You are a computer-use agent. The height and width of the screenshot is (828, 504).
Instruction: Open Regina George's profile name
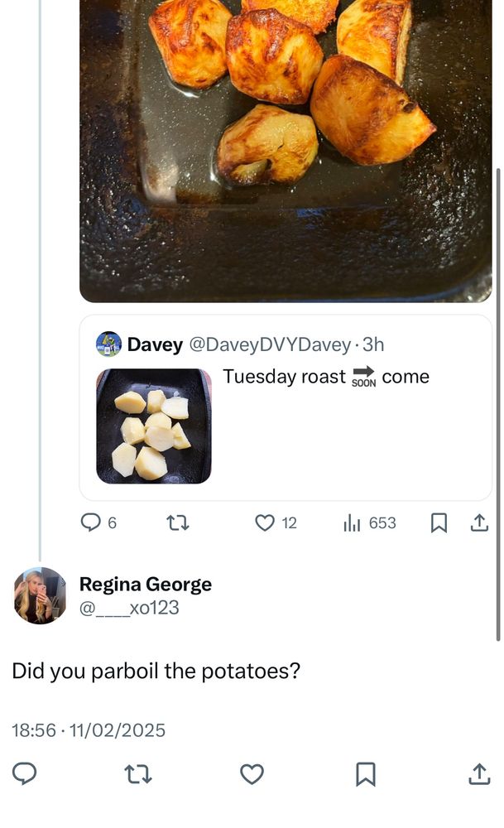point(146,585)
